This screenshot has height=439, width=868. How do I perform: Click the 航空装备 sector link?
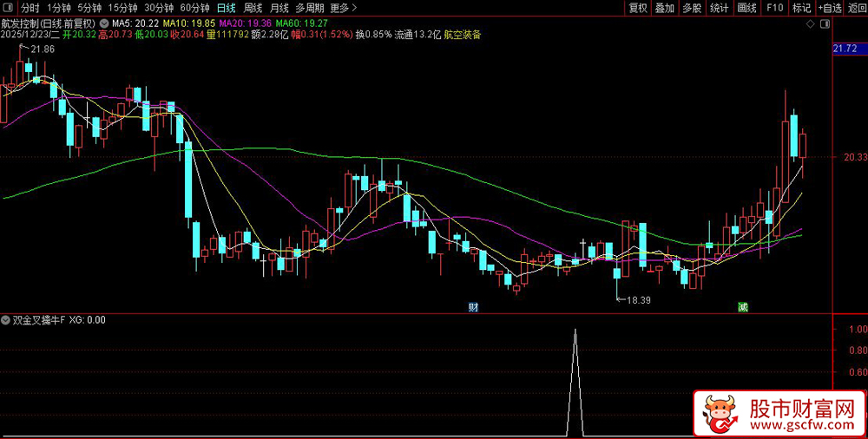pyautogui.click(x=462, y=36)
